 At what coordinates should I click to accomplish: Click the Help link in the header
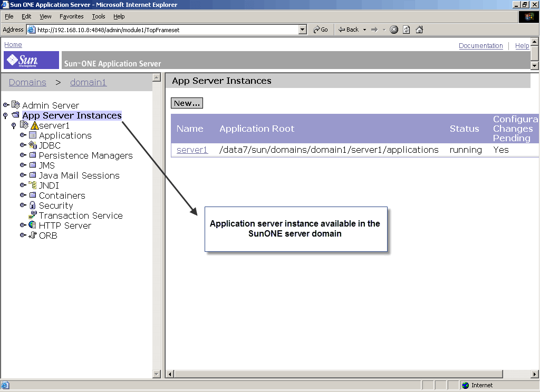(522, 45)
